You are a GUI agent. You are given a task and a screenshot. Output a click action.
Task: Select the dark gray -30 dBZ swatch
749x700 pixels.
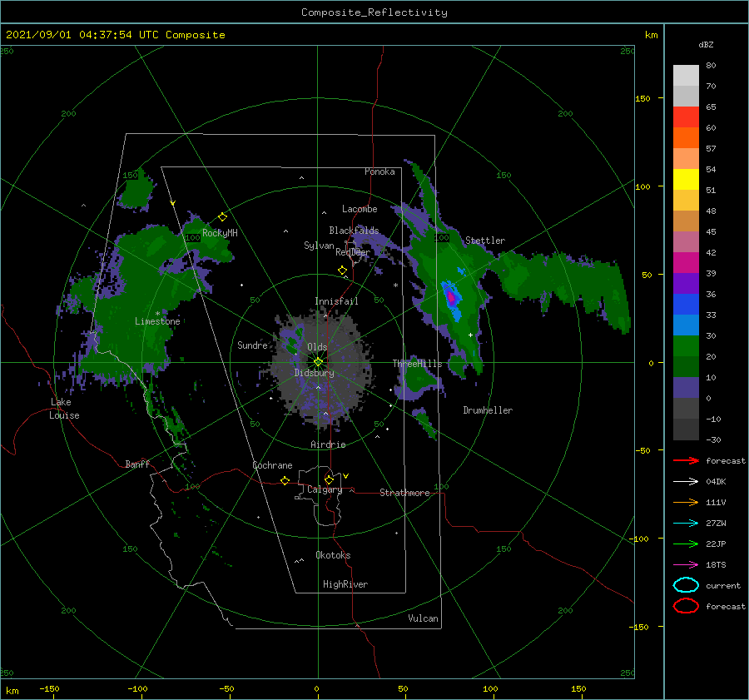(686, 429)
